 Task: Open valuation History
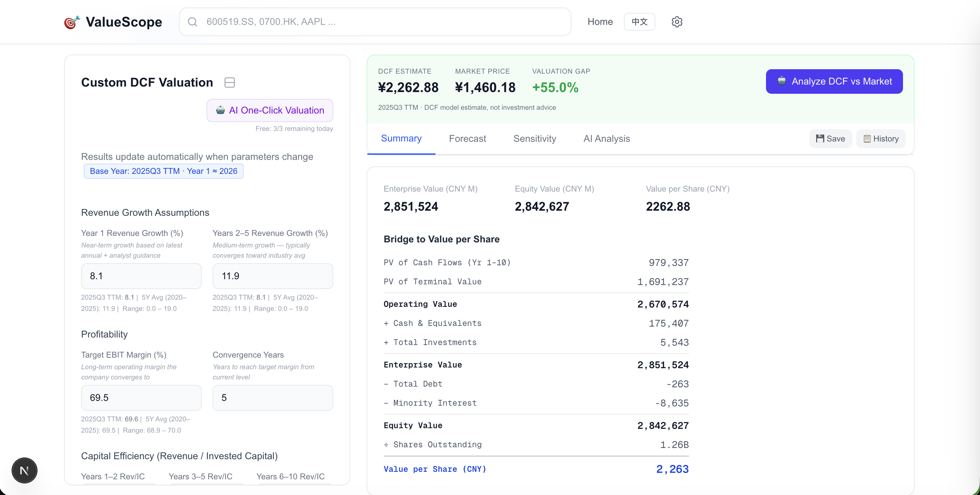pos(880,138)
